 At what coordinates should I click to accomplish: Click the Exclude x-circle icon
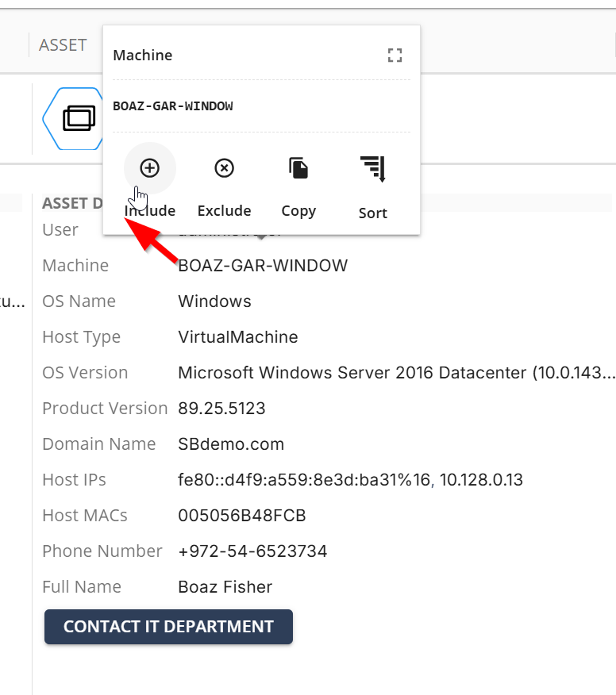pyautogui.click(x=224, y=168)
